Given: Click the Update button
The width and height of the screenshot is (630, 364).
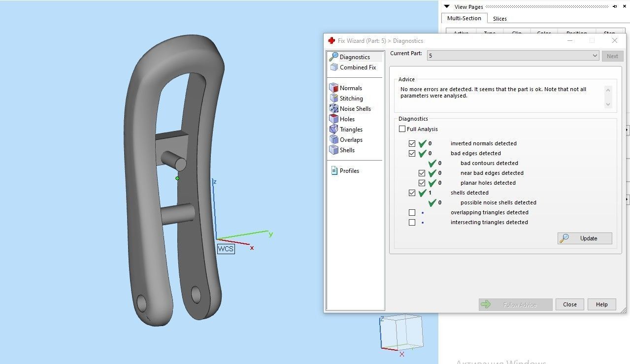Looking at the screenshot, I should click(585, 238).
